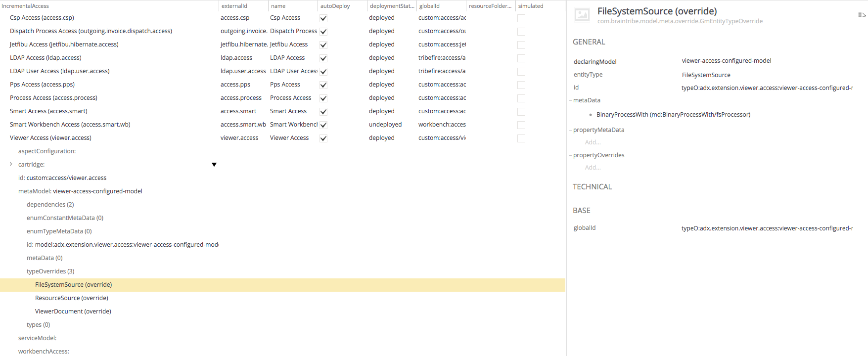Collapse the propertyOverrides section

click(x=570, y=155)
